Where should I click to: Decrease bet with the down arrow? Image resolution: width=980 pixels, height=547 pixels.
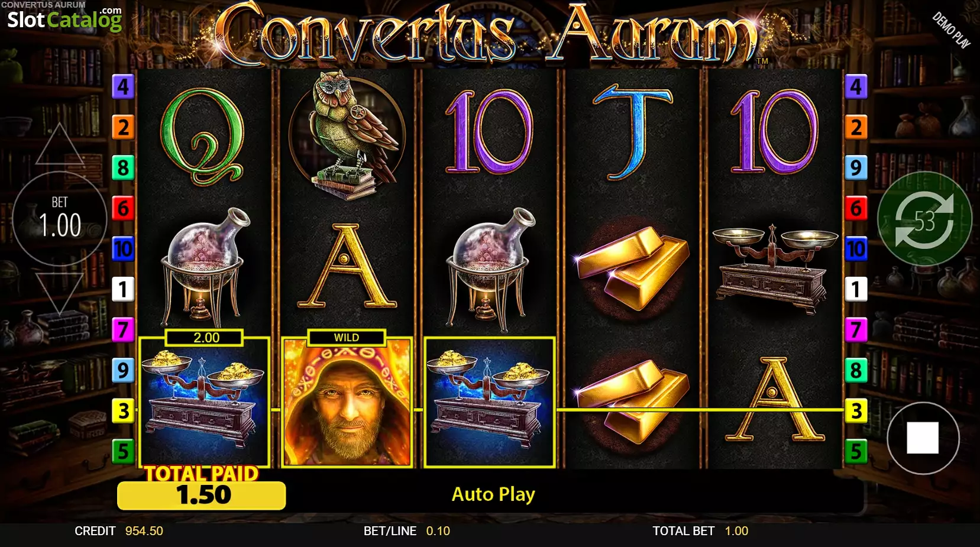(59, 294)
